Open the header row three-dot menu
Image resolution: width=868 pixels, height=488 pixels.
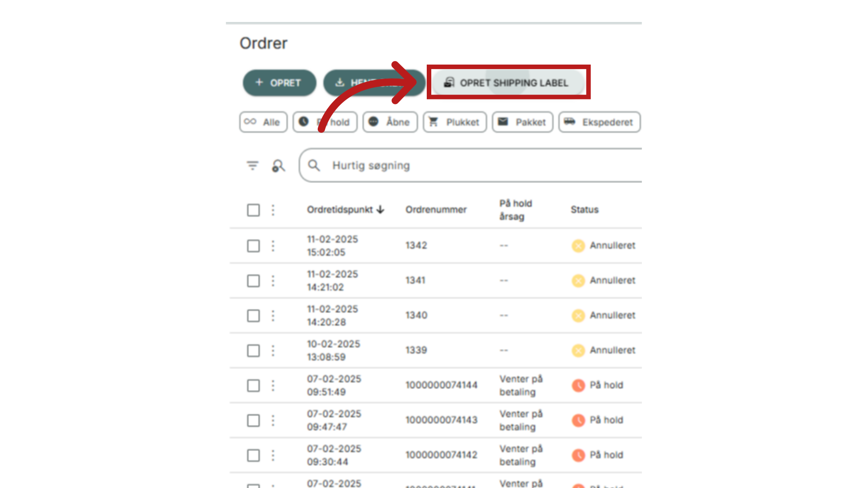273,210
